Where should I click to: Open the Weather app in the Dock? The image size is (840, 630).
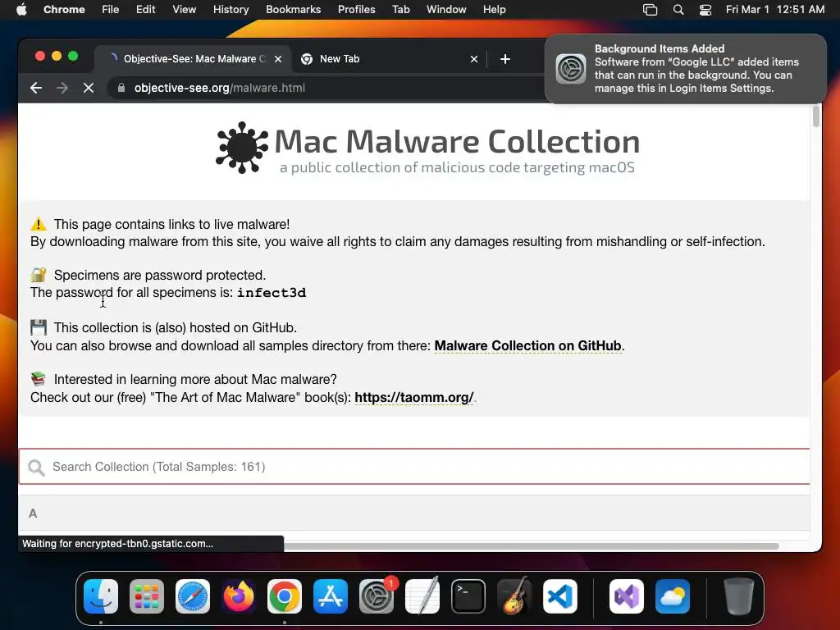click(x=673, y=596)
